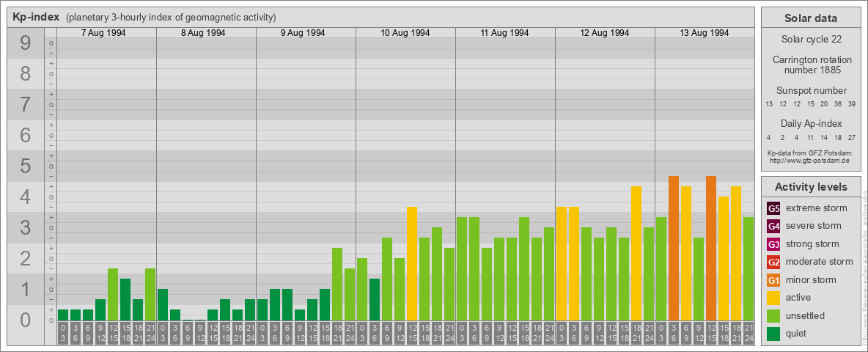Click the 0-3 time label under 7 Aug

pos(63,334)
